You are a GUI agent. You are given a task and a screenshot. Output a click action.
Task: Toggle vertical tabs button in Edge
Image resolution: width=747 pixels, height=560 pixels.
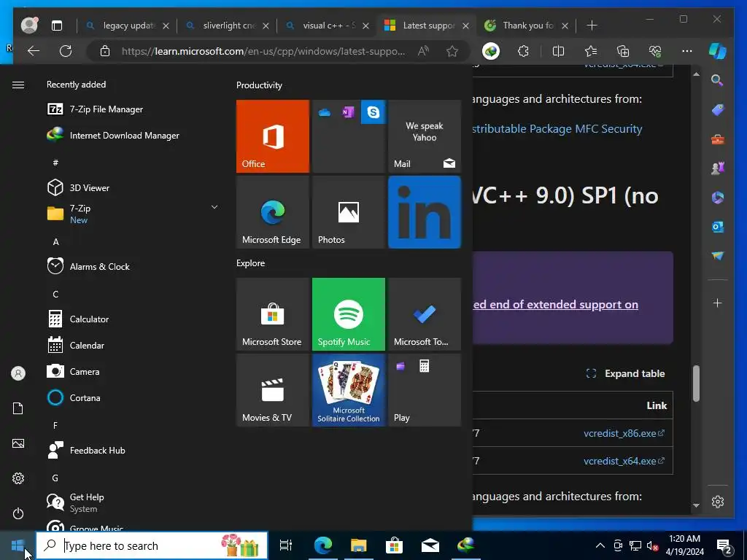(57, 26)
